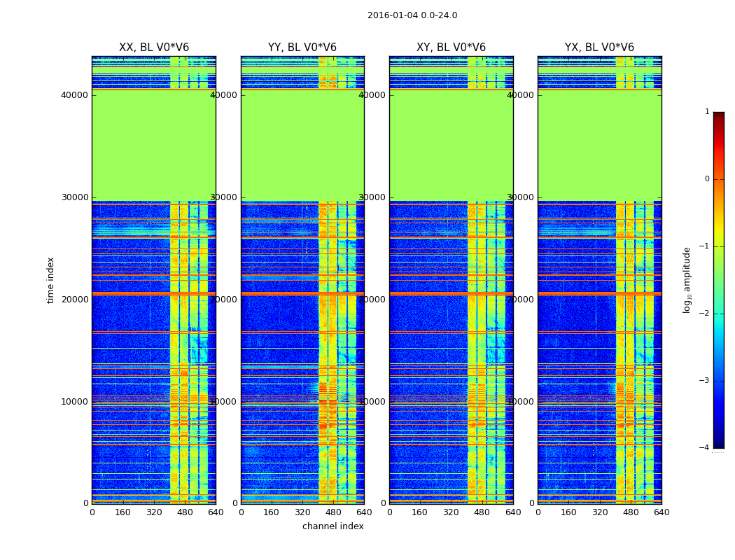Click the green flagged block in YX panel
This screenshot has height=560, width=735.
(x=599, y=146)
